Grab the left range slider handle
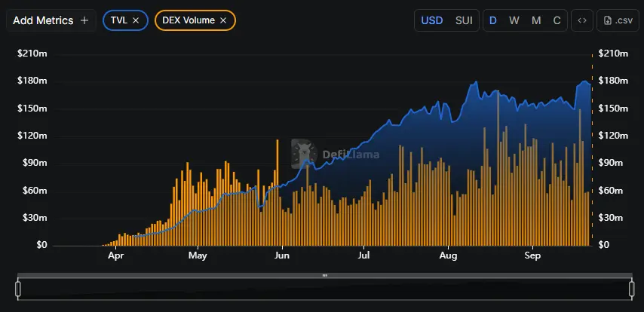The image size is (644, 312). [x=17, y=289]
